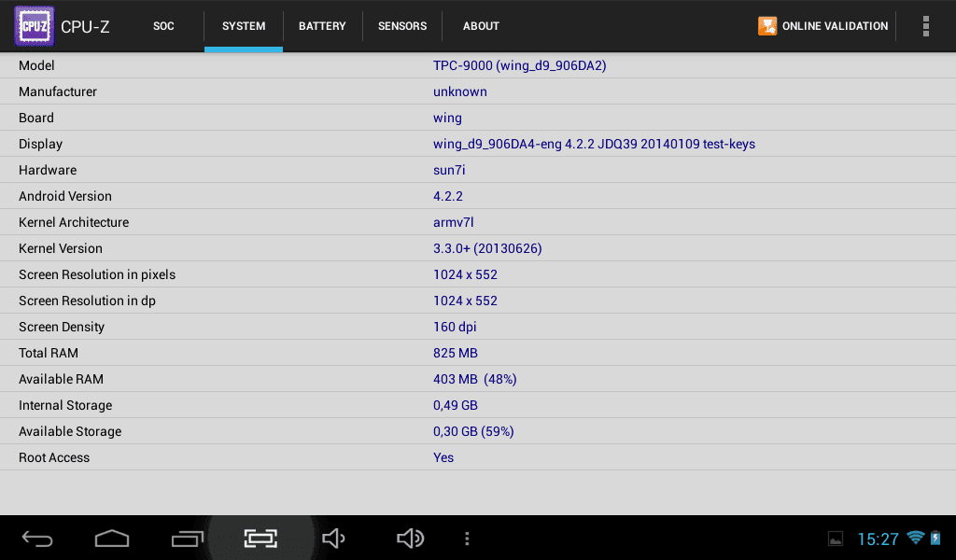Screen dimensions: 956x560
Task: Tap the 'Screen Resolution in dp' label
Action: pyautogui.click(x=87, y=301)
